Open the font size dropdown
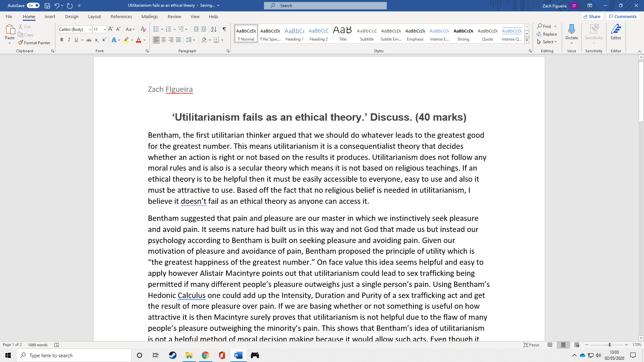Viewport: 644px width, 362px height. pos(105,29)
